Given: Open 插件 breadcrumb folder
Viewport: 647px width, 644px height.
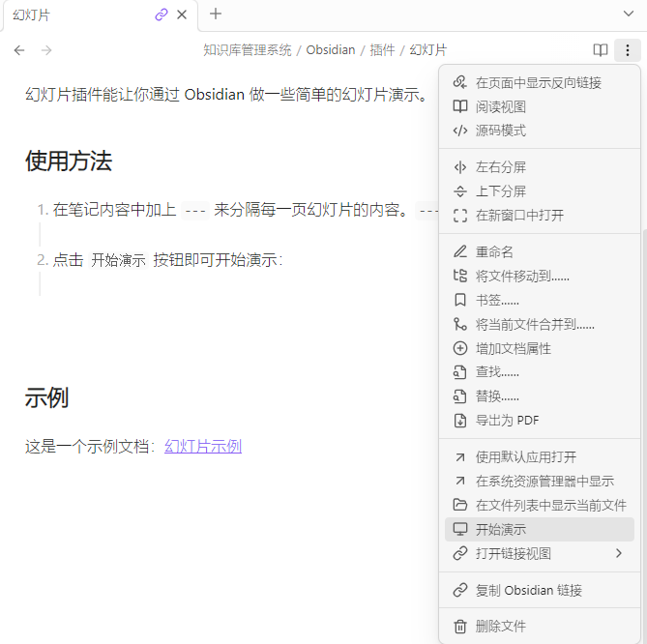Looking at the screenshot, I should coord(382,50).
